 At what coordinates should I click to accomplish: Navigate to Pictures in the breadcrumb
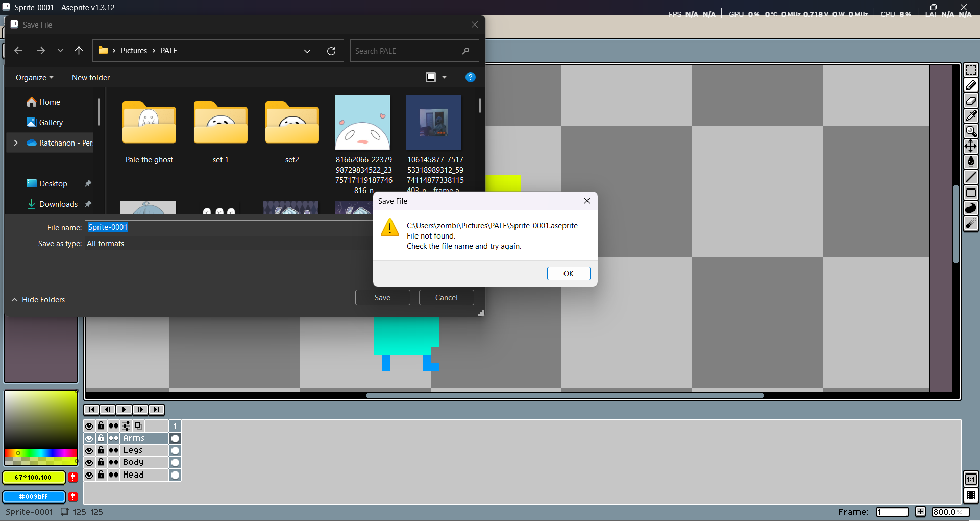tap(134, 50)
